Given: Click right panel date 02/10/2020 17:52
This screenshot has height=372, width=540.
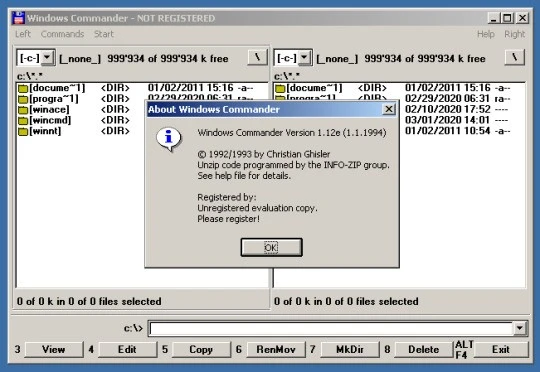Looking at the screenshot, I should click(447, 109).
